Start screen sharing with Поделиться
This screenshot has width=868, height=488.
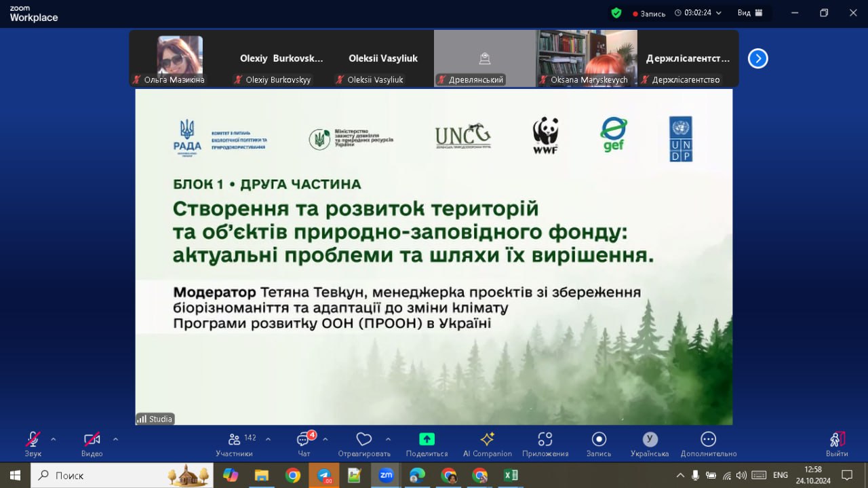tap(427, 440)
